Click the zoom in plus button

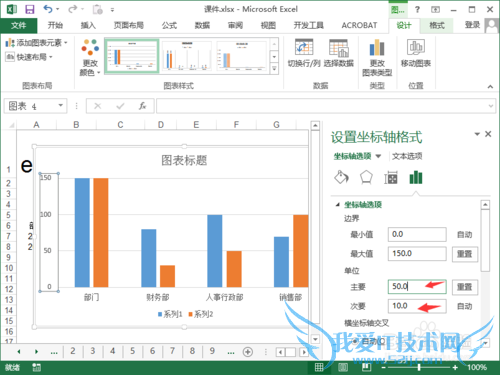pyautogui.click(x=455, y=367)
